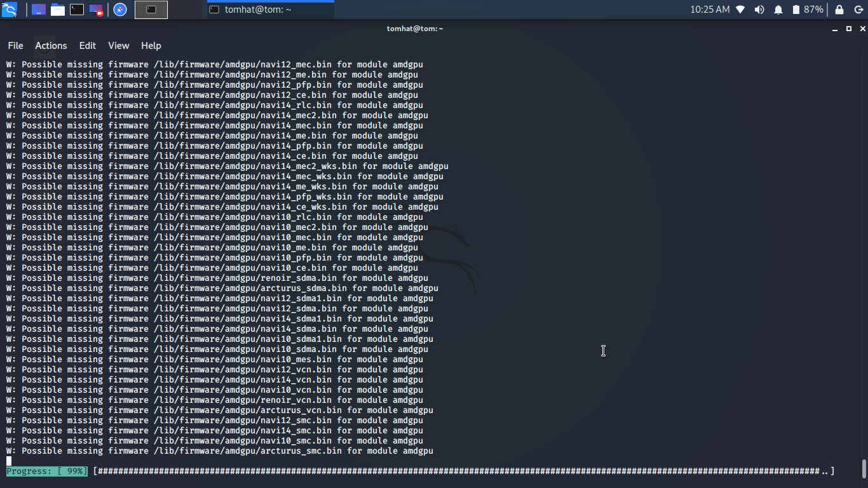
Task: Open the File menu
Action: 15,46
